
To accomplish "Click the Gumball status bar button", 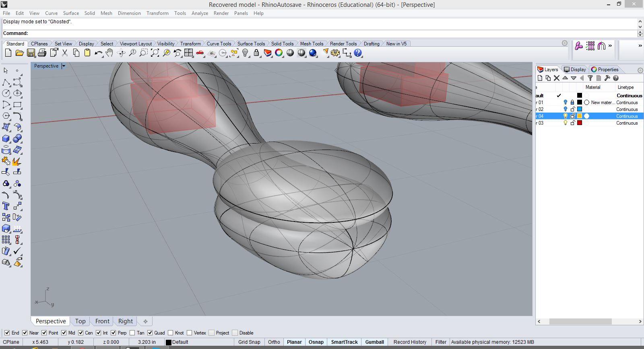I will [x=374, y=342].
